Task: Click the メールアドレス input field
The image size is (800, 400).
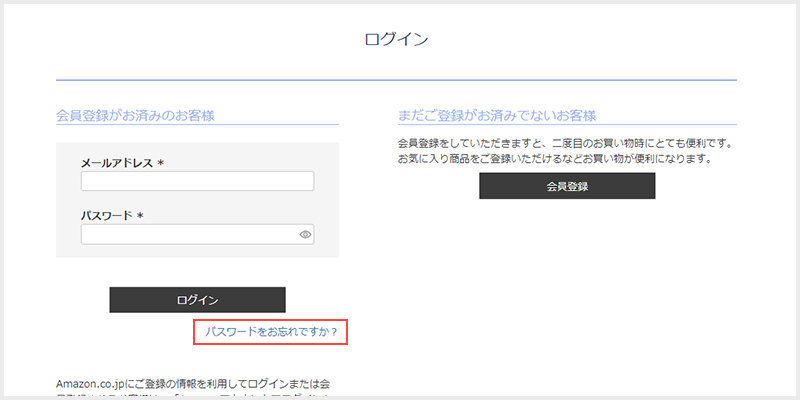Action: (197, 181)
